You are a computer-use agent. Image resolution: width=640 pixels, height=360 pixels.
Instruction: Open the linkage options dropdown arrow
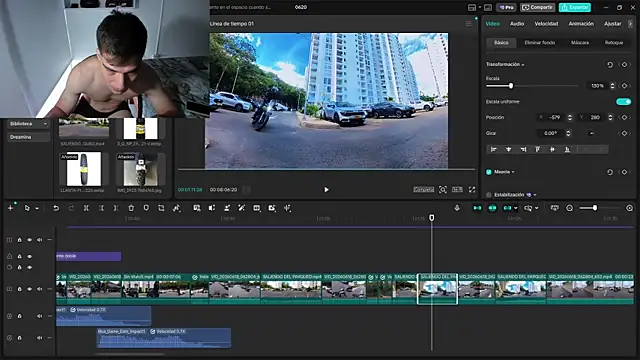click(516, 208)
